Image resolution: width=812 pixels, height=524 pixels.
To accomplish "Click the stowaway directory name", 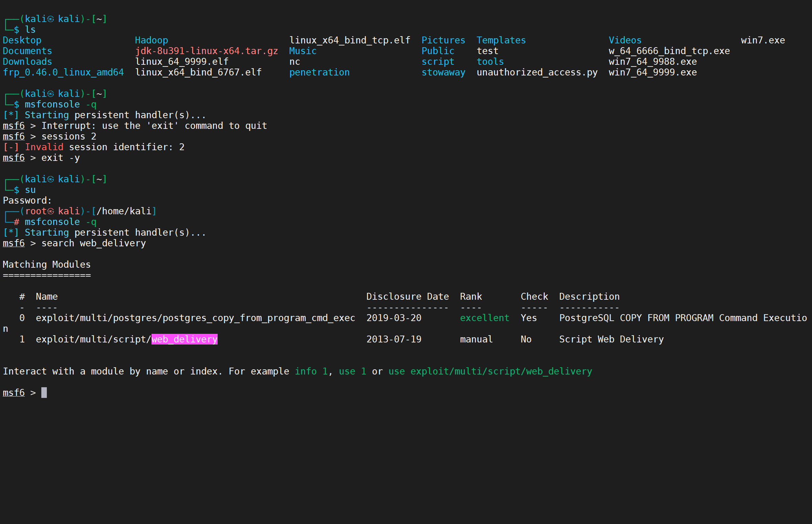I will pos(443,72).
